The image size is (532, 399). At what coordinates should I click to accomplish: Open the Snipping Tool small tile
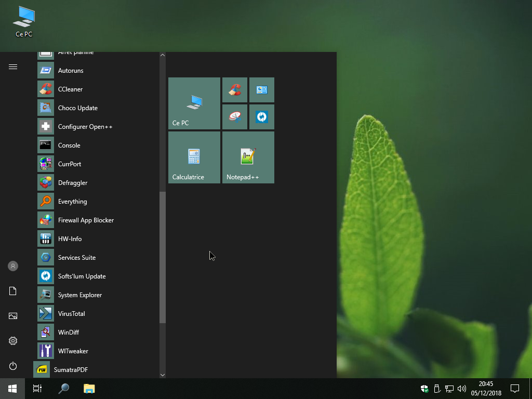(x=235, y=117)
